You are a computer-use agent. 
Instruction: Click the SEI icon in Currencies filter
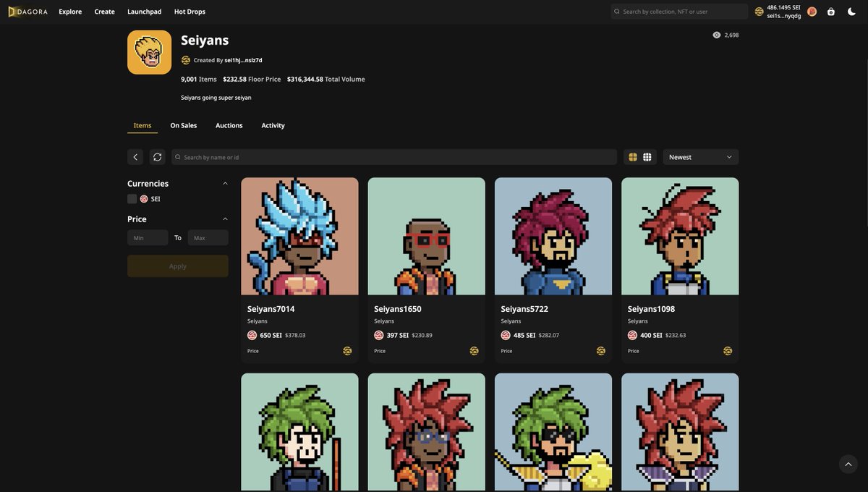click(144, 199)
